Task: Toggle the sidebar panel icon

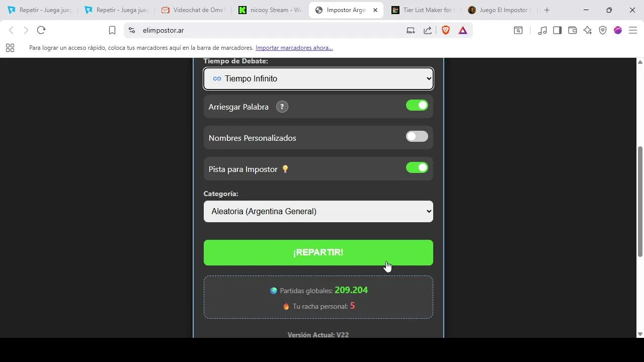Action: tap(557, 30)
